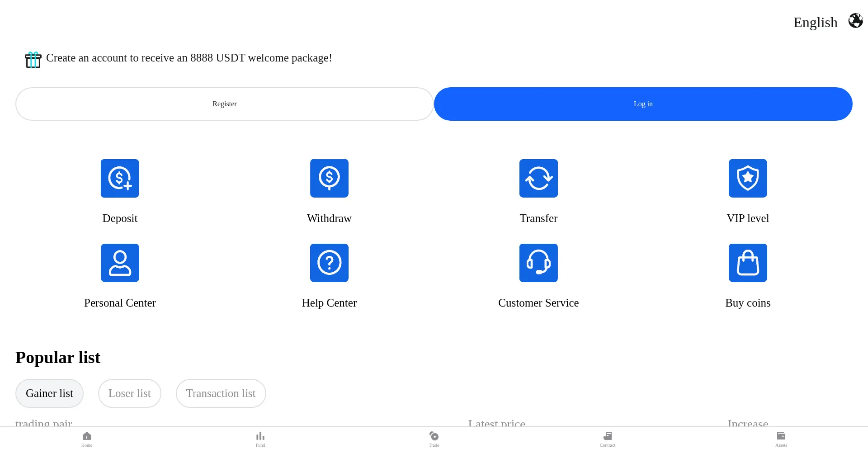Open Fund in bottom navigation
The height and width of the screenshot is (449, 868).
(x=260, y=439)
